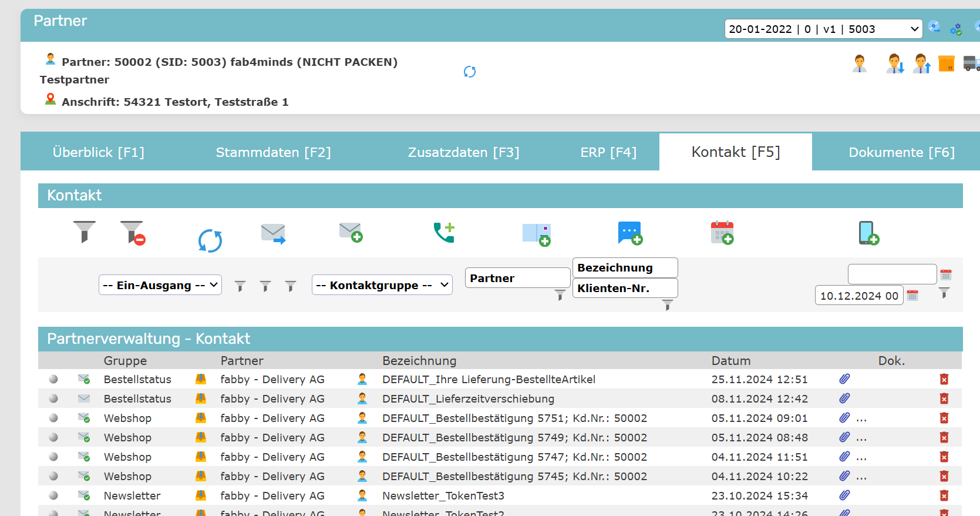Select radio button for Bestellbestätigung 5751 row
Viewport: 980px width, 516px height.
coord(53,418)
